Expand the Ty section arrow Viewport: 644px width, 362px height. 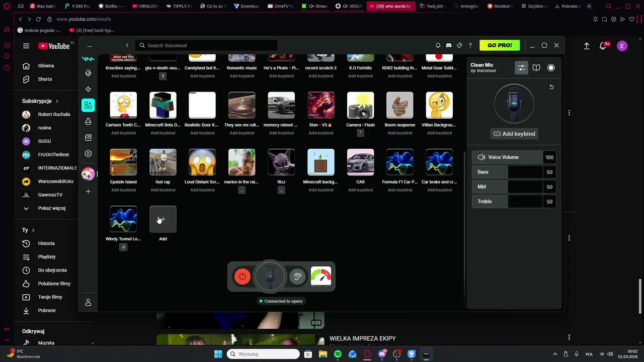(x=33, y=230)
